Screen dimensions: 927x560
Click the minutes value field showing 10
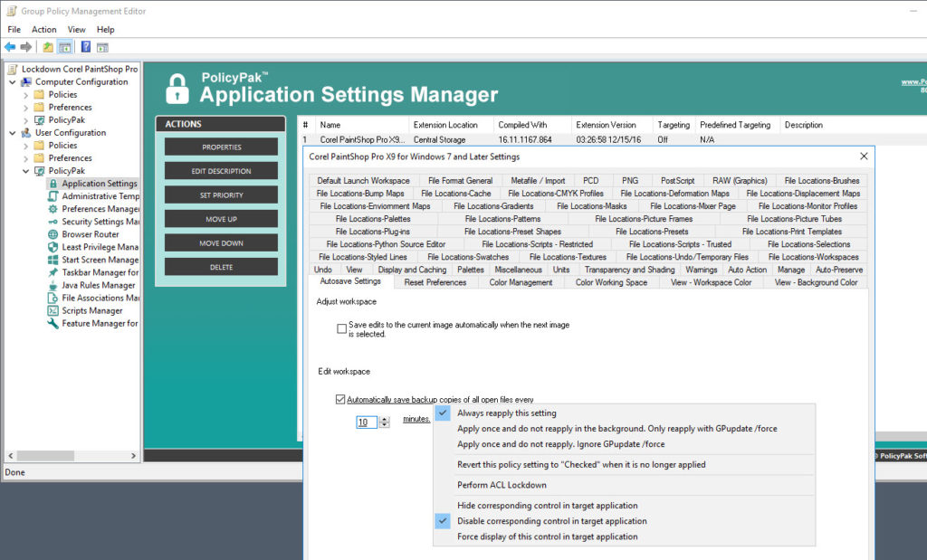(366, 422)
